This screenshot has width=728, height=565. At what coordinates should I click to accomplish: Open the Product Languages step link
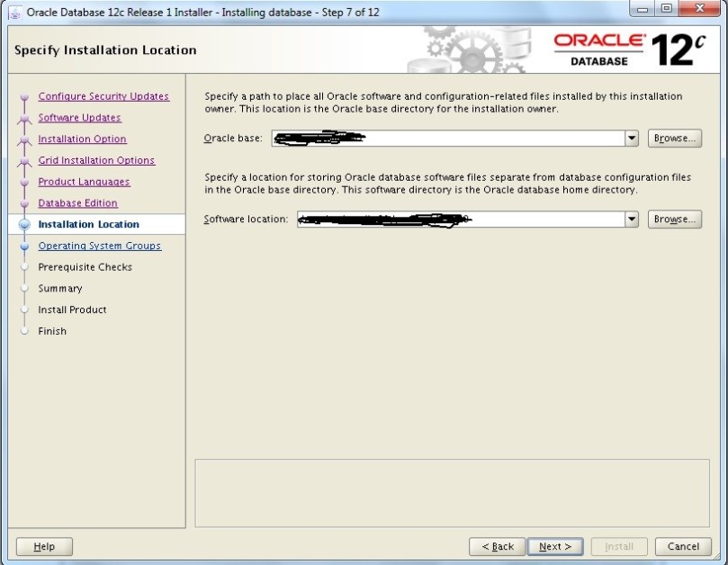[x=84, y=182]
